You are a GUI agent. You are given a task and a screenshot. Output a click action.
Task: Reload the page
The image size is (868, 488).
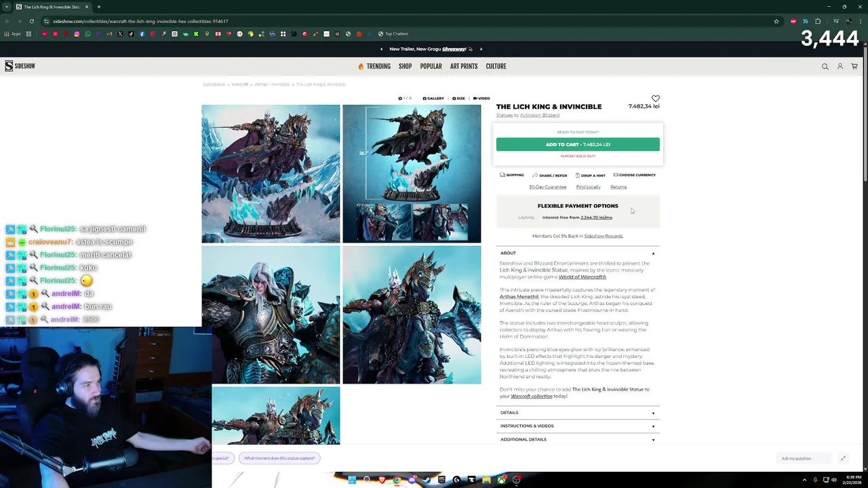click(32, 21)
